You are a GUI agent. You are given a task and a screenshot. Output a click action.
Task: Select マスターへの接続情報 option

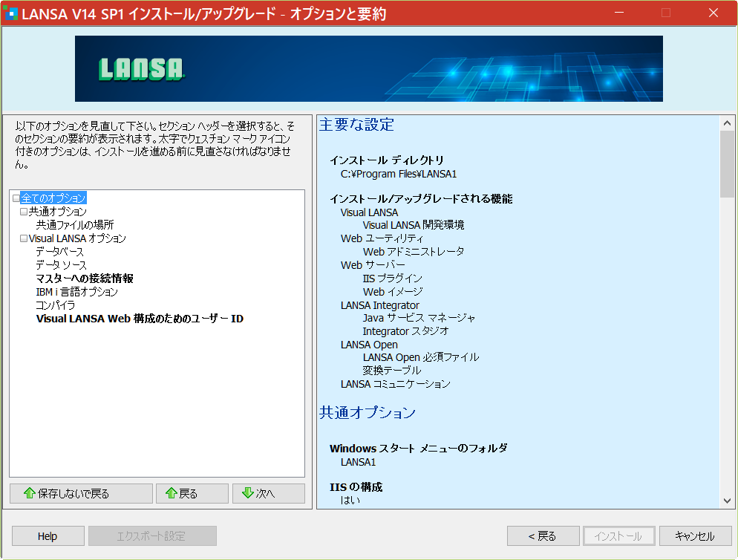pos(85,279)
